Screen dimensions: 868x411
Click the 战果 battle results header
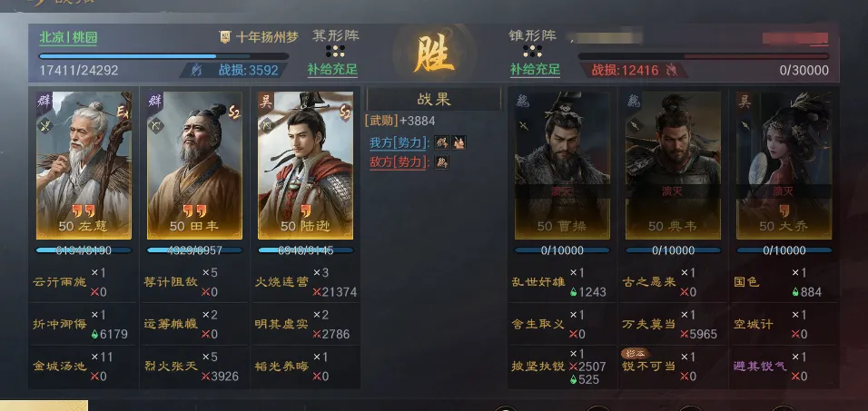coord(434,100)
